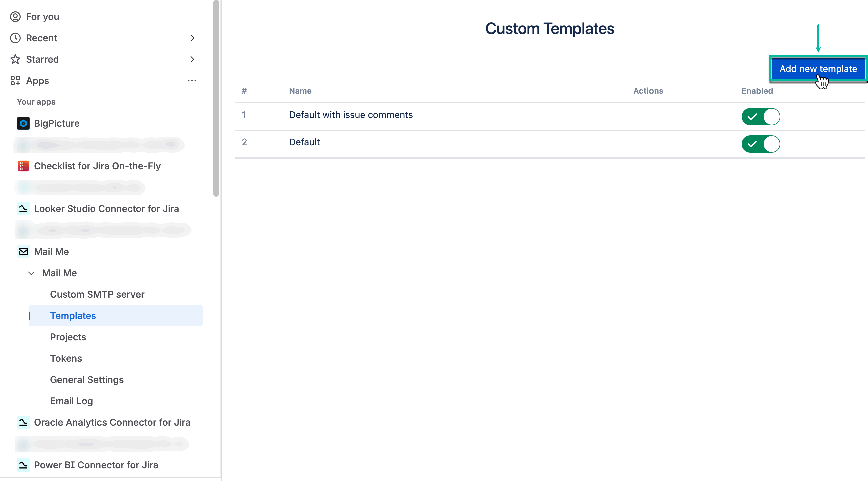Viewport: 868px width, 481px height.
Task: Click the BigPicture app icon
Action: (23, 123)
